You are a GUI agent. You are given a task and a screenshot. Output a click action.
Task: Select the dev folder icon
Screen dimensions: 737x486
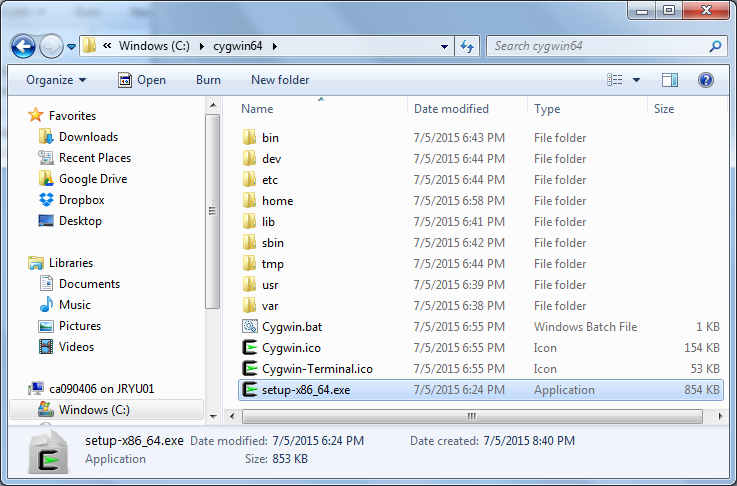point(250,158)
